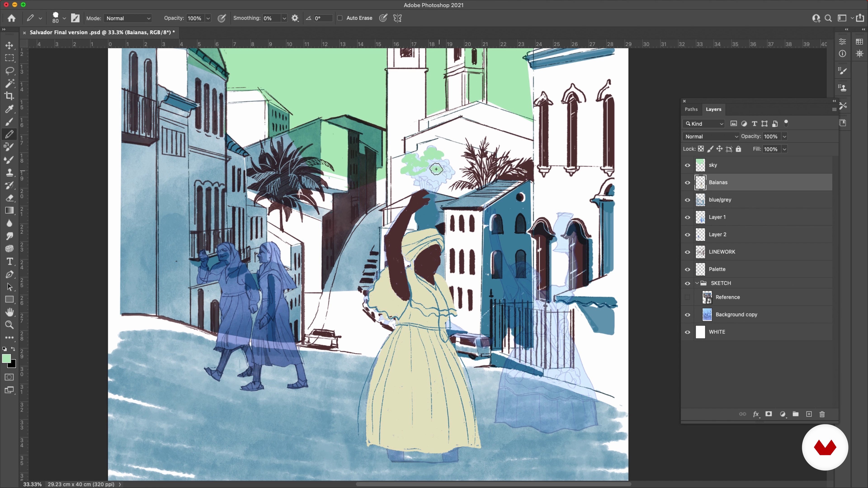This screenshot has width=868, height=488.
Task: Select the Salvador Final version document tab
Action: tap(101, 32)
